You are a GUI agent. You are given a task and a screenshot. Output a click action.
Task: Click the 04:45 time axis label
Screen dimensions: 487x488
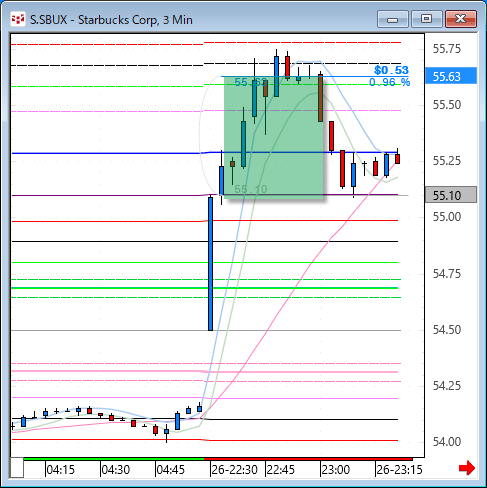(170, 470)
